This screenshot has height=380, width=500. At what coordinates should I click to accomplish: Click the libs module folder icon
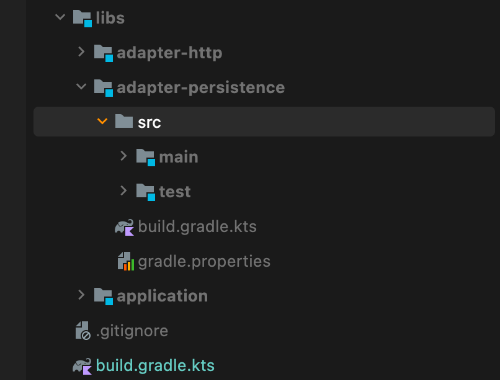coord(82,18)
